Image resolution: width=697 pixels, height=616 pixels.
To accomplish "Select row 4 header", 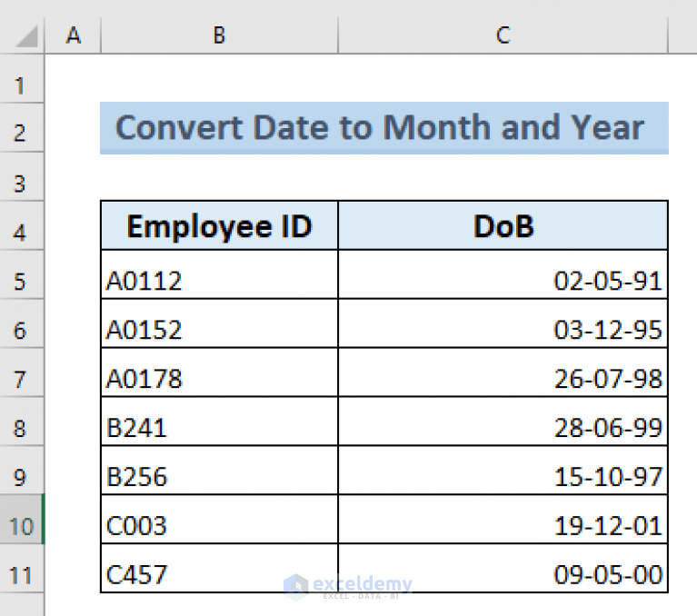I will pyautogui.click(x=22, y=225).
